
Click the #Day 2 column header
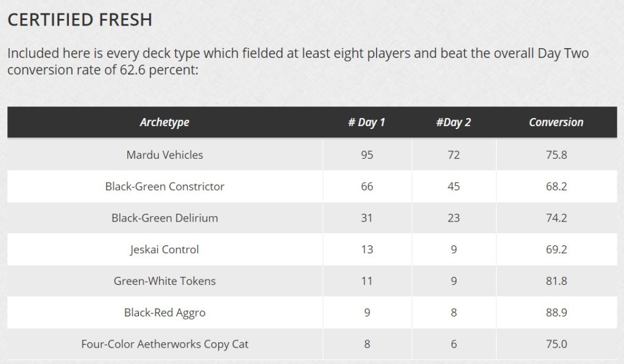(x=453, y=122)
